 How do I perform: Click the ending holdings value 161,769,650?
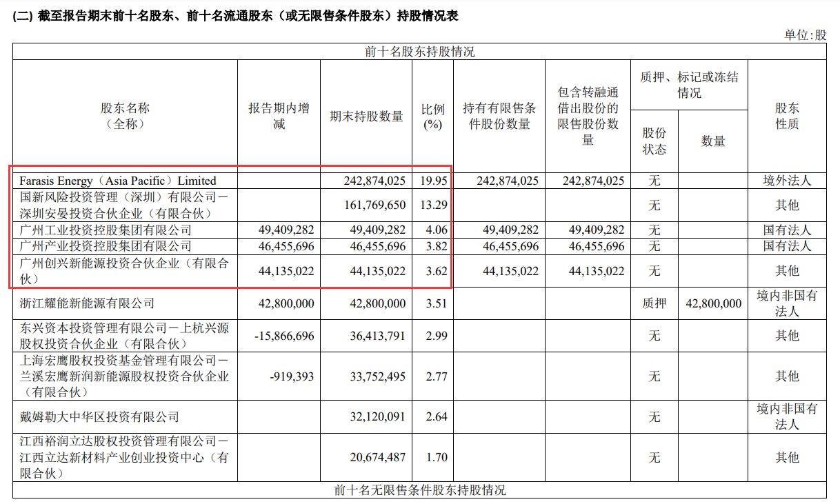374,205
